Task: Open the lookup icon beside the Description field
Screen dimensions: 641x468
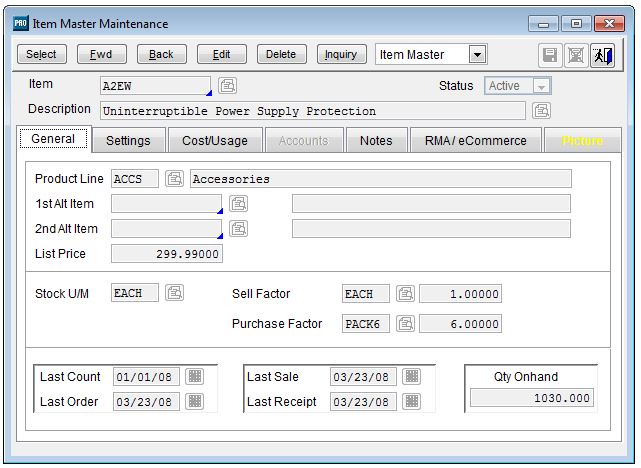Action: pyautogui.click(x=541, y=110)
